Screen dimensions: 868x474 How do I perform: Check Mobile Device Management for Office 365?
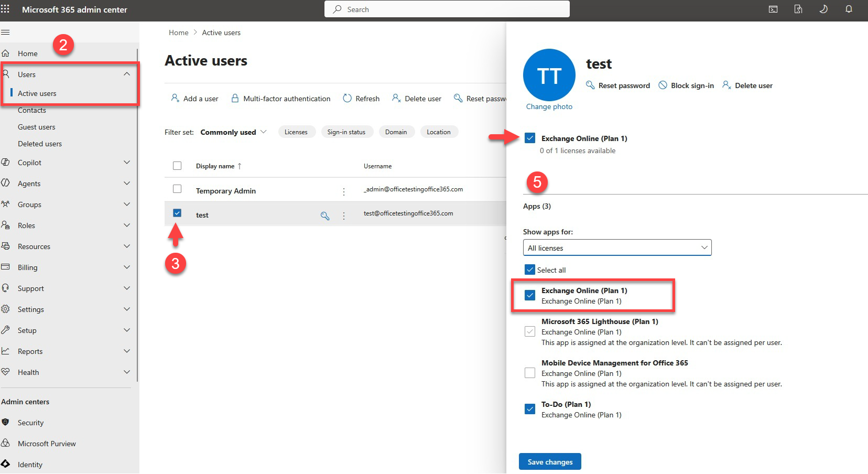tap(530, 373)
